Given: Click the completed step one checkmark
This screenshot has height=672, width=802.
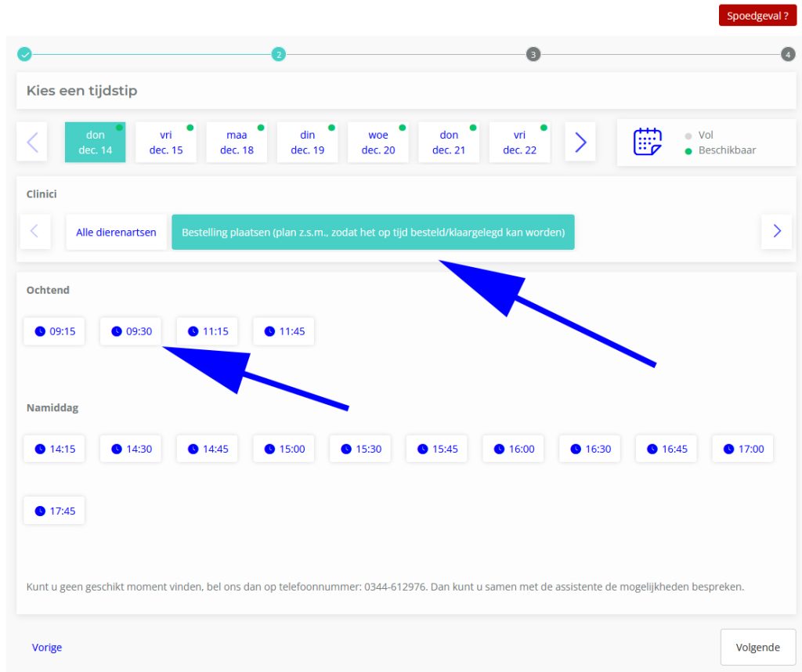Looking at the screenshot, I should tap(24, 54).
